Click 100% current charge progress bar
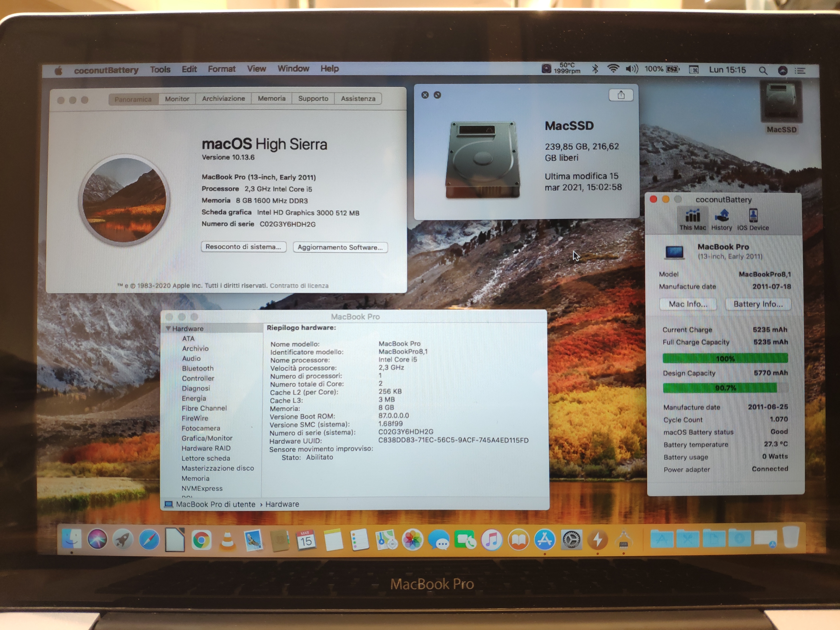The image size is (840, 630). click(x=725, y=358)
